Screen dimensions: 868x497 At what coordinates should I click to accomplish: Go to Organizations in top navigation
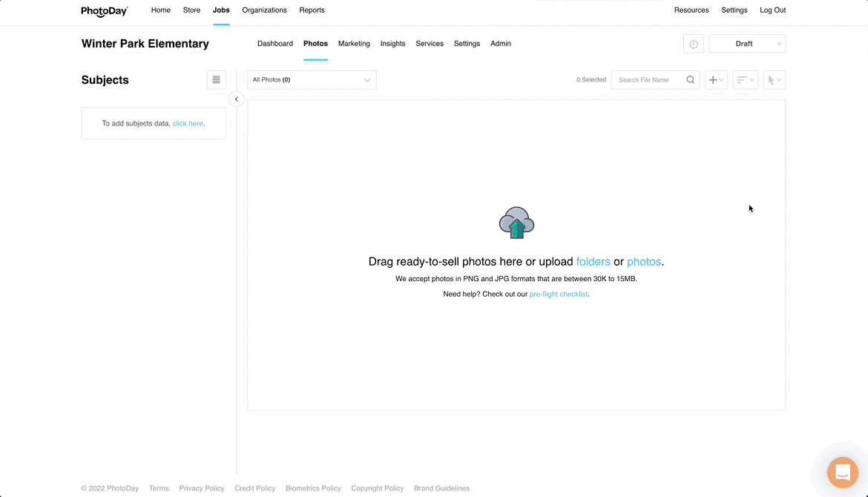click(264, 10)
